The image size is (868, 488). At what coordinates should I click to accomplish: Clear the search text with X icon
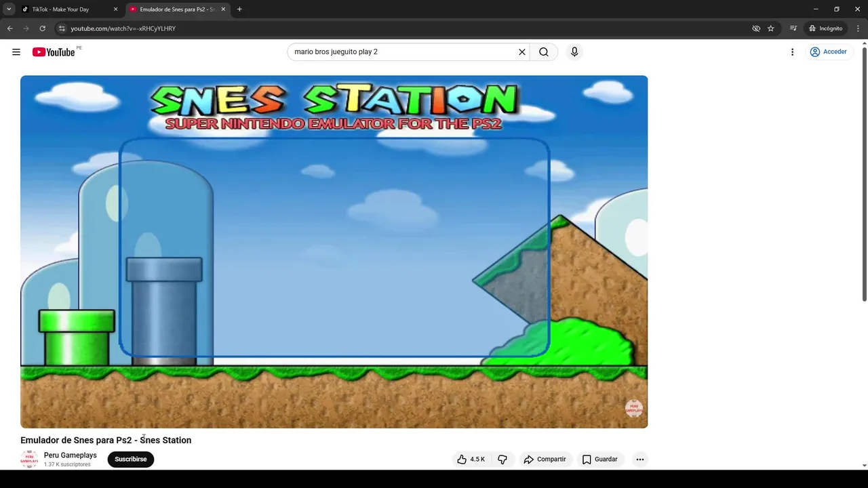point(522,52)
